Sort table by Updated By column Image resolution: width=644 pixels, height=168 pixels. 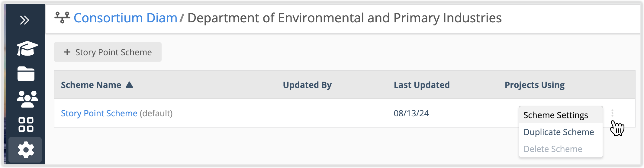(307, 85)
